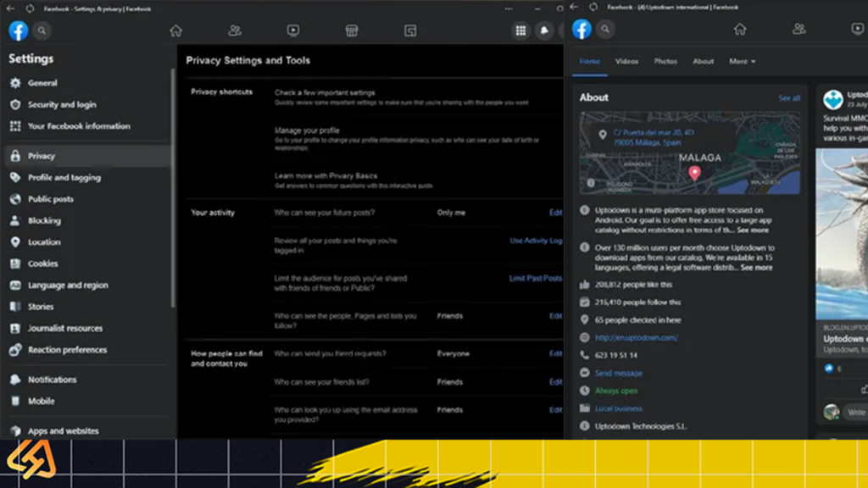Expand See more on Uptodown description
The width and height of the screenshot is (868, 488).
tap(753, 230)
